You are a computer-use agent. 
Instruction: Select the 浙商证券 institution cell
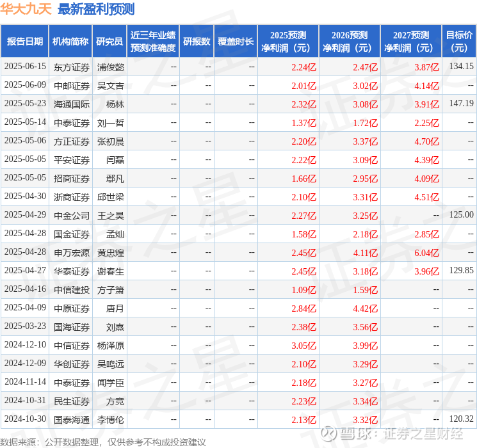(x=72, y=197)
